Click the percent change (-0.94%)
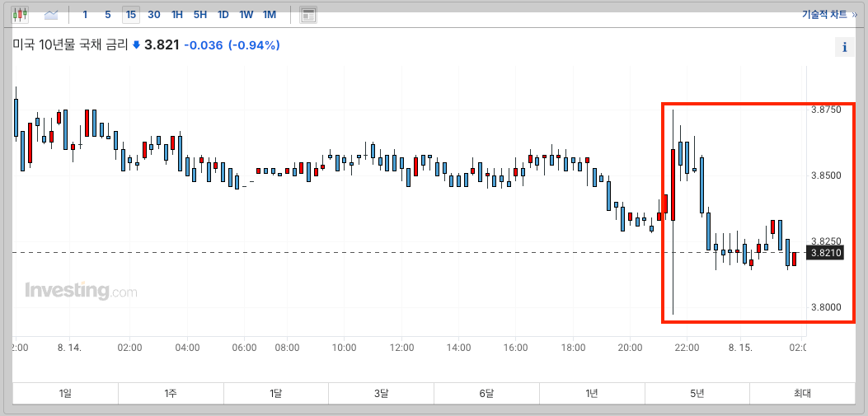The width and height of the screenshot is (868, 416). click(255, 45)
